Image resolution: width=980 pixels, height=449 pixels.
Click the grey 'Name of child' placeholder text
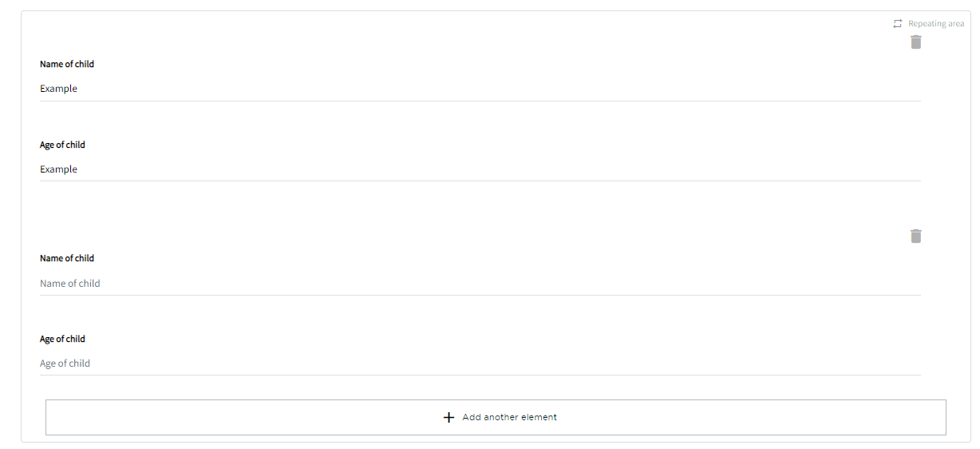70,284
